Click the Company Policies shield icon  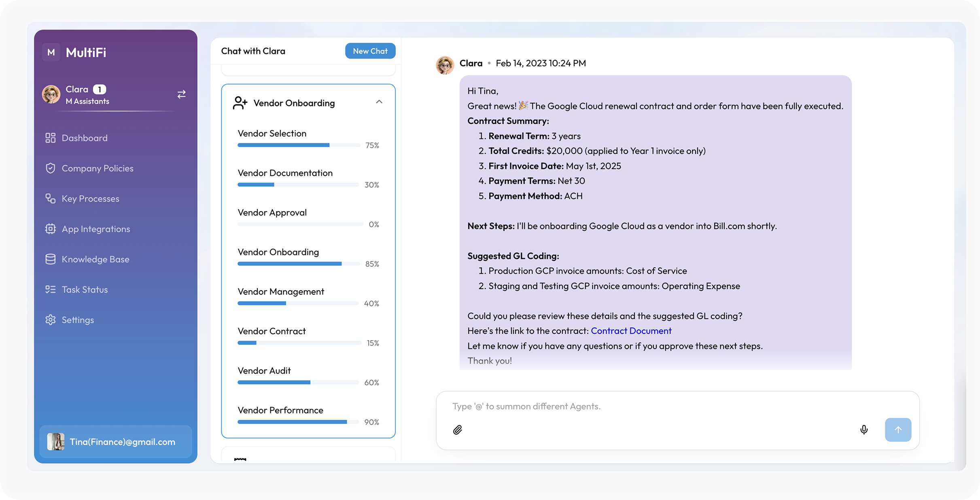[x=51, y=168]
